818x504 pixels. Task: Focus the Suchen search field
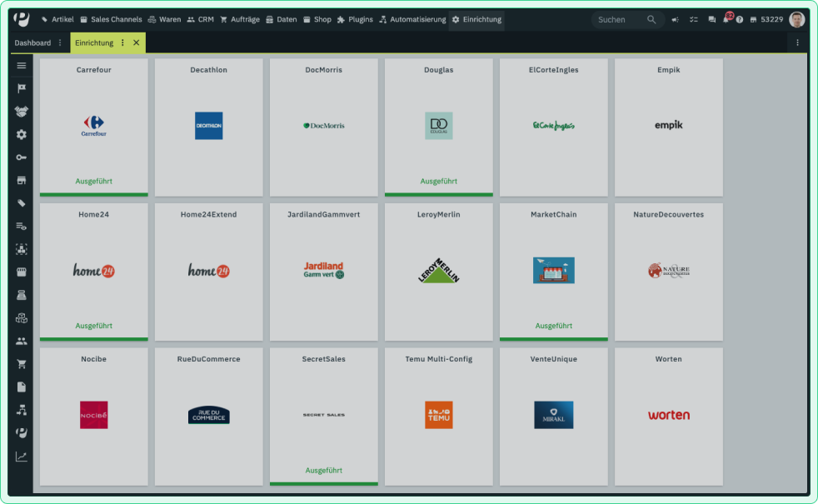[621, 20]
